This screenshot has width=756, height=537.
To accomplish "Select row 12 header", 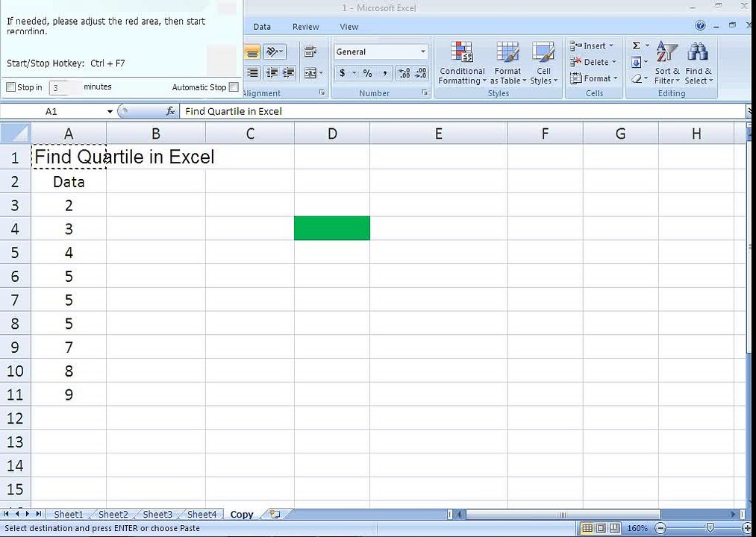I will click(16, 418).
